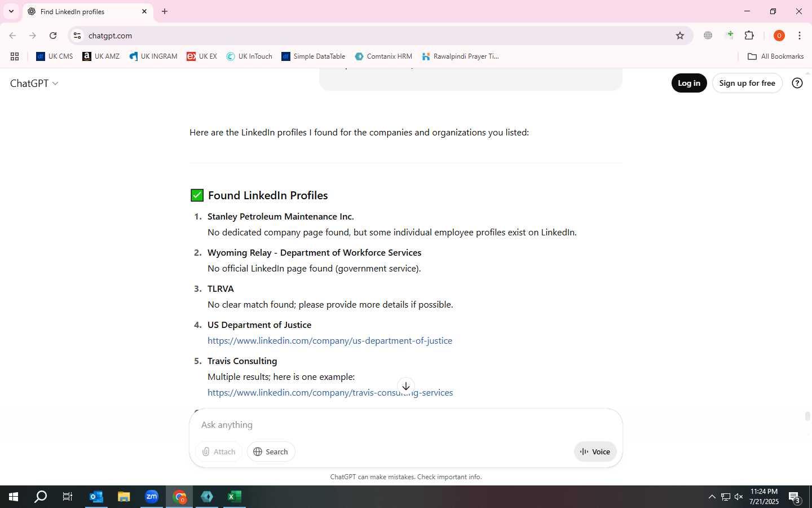View site information icon in address bar
Image resolution: width=812 pixels, height=508 pixels.
click(x=77, y=36)
